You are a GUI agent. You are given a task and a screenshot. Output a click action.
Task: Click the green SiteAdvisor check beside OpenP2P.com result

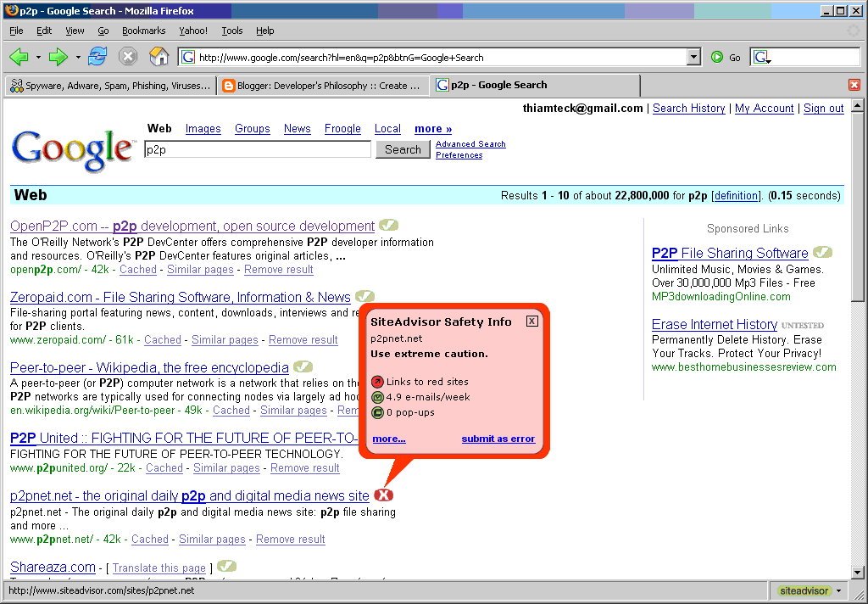click(x=388, y=226)
